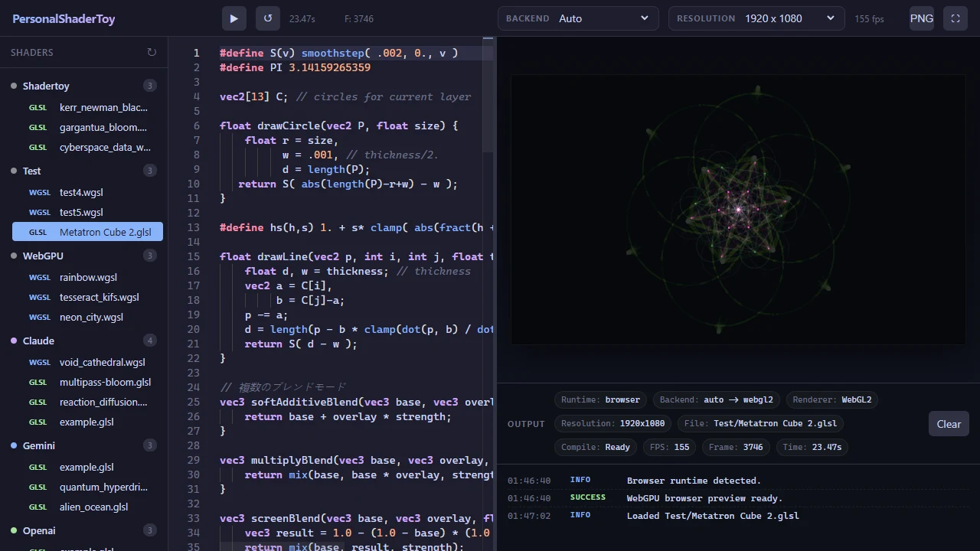This screenshot has height=551, width=980.
Task: Collapse the Gemini folder
Action: [x=83, y=445]
